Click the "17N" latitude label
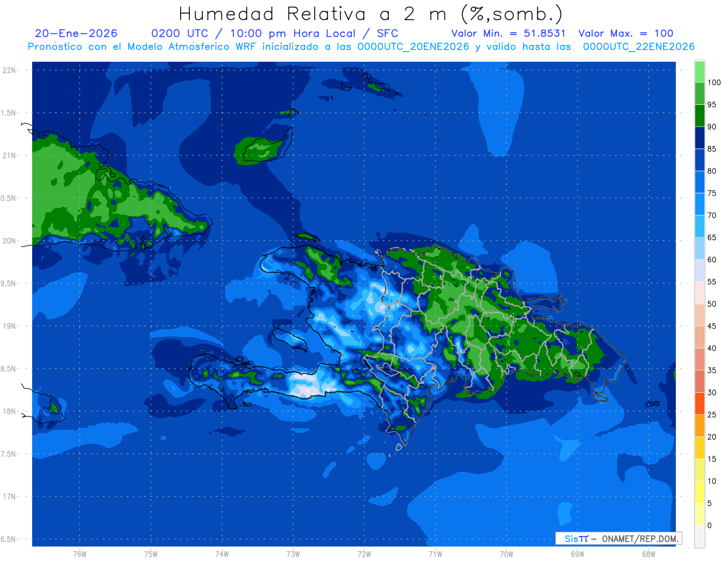 point(9,497)
